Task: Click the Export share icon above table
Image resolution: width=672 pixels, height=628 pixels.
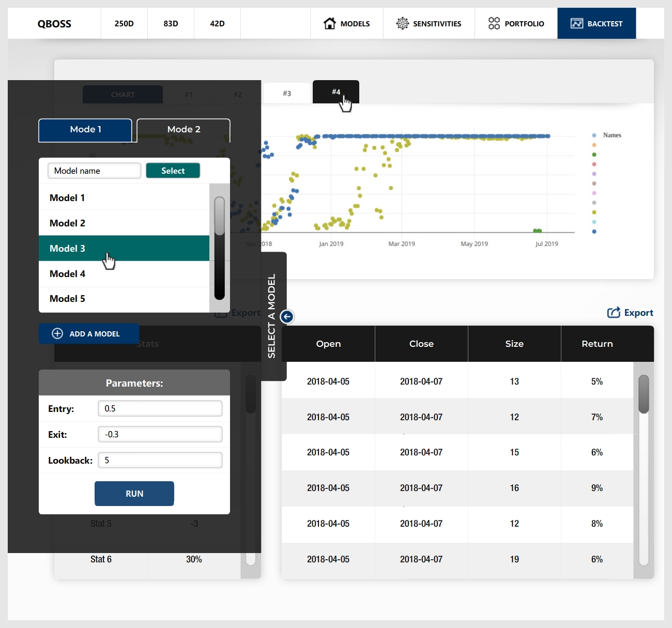Action: pyautogui.click(x=614, y=313)
